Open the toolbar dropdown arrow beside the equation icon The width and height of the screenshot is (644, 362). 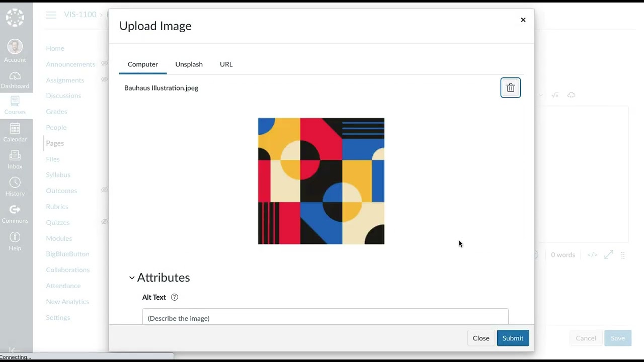click(x=541, y=95)
